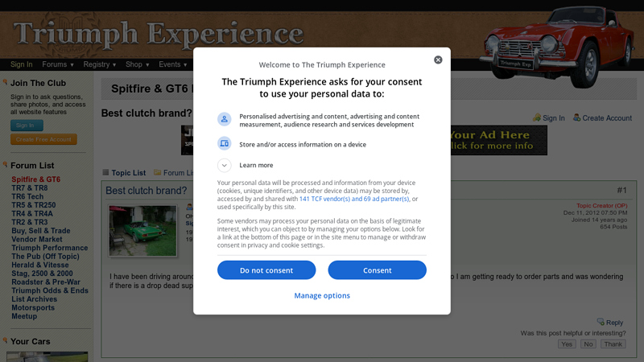644x362 pixels.
Task: Click Sign In in the navigation bar
Action: tap(22, 64)
